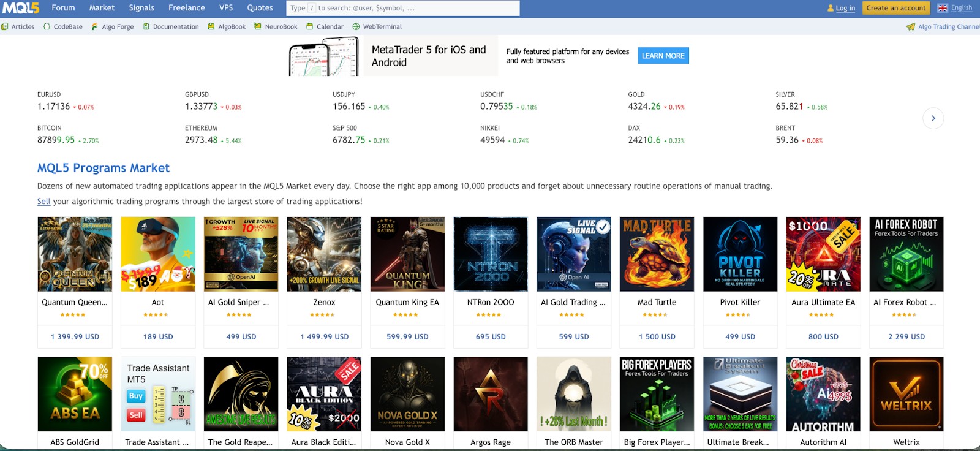Open AlgoBook
The width and height of the screenshot is (980, 451).
[227, 26]
